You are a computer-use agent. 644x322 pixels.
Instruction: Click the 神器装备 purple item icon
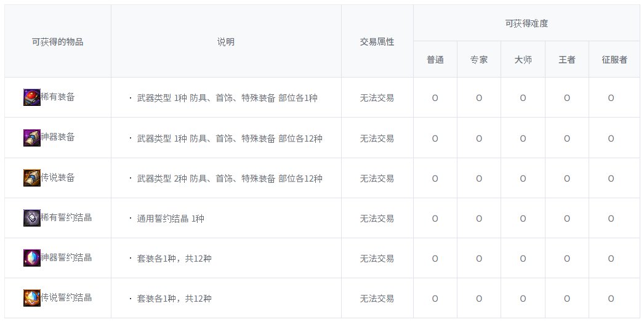(32, 138)
